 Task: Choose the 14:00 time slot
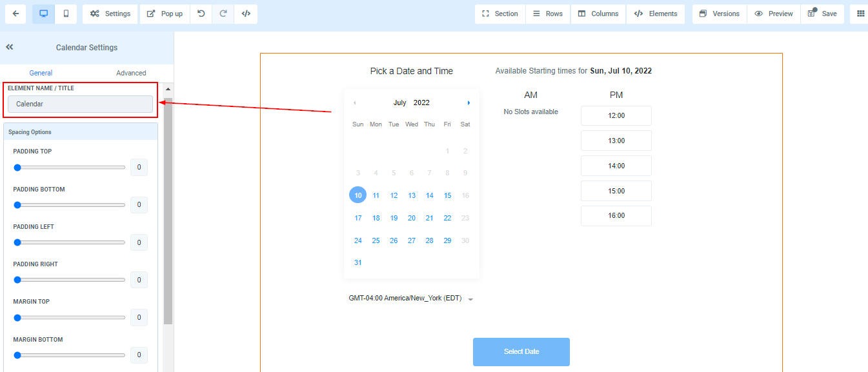[616, 166]
